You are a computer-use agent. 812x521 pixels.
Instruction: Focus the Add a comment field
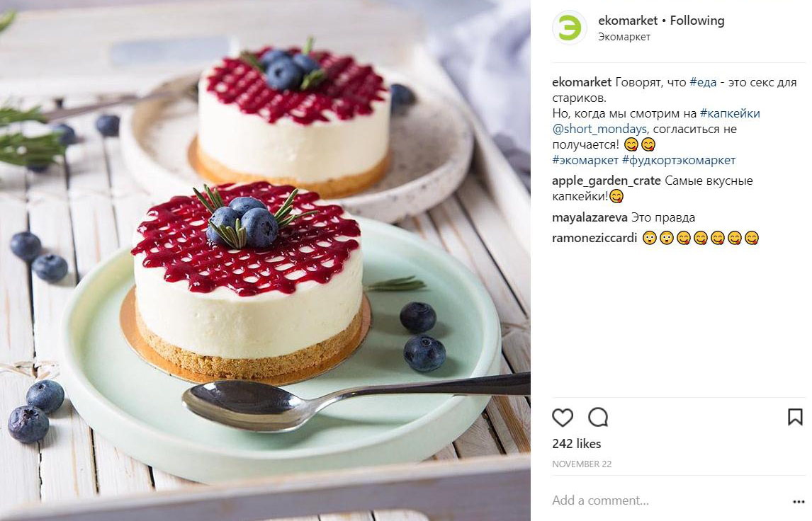pyautogui.click(x=668, y=500)
